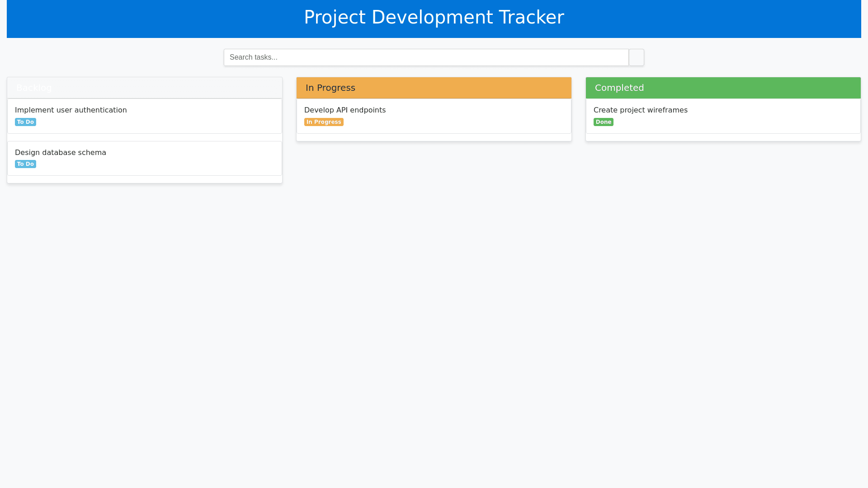Open the Design database schema task card
868x488 pixels.
click(x=144, y=158)
